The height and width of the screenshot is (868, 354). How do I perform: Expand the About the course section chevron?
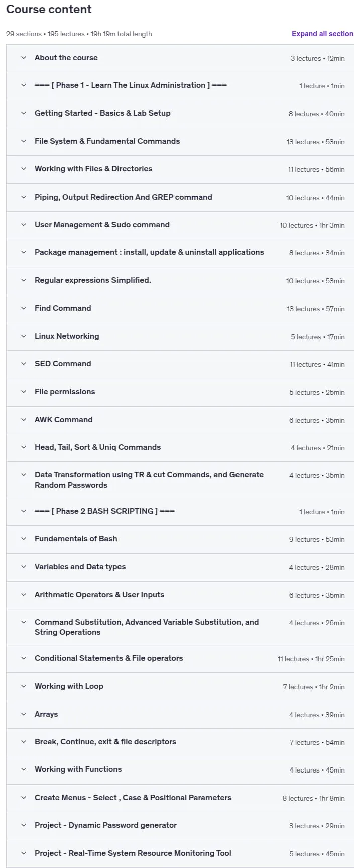click(23, 58)
